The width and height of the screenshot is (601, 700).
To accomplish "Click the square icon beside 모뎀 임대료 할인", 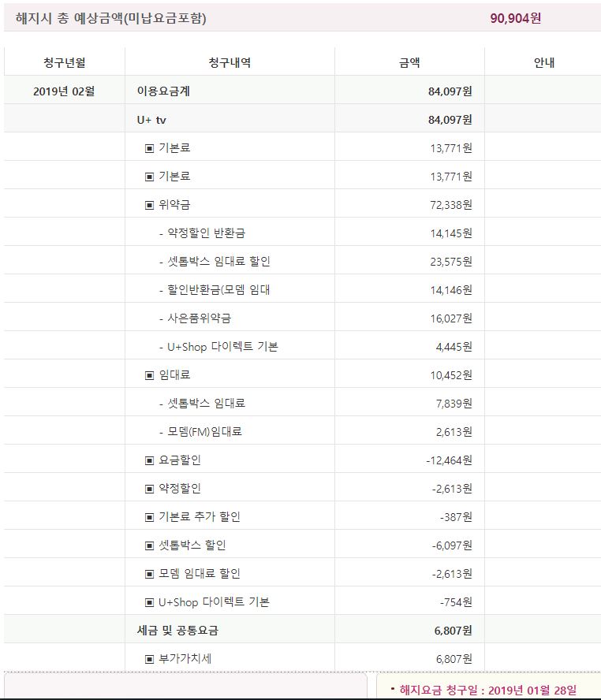I will pyautogui.click(x=149, y=574).
